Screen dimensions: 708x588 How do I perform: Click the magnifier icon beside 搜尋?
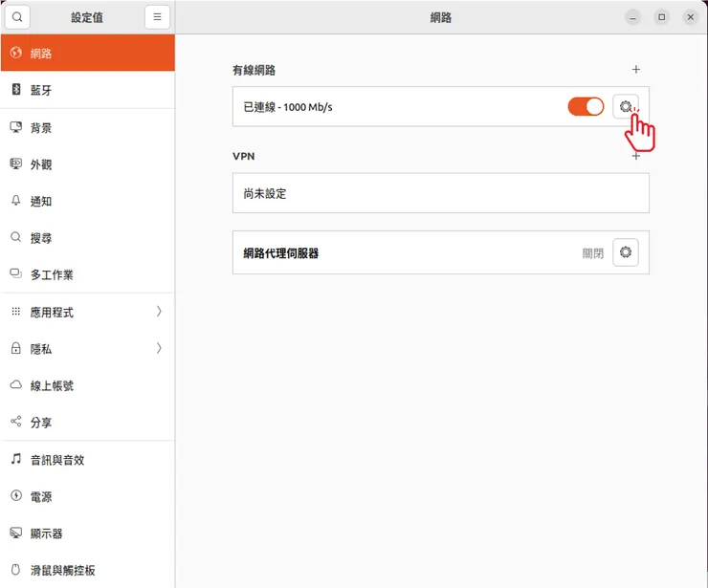(16, 237)
